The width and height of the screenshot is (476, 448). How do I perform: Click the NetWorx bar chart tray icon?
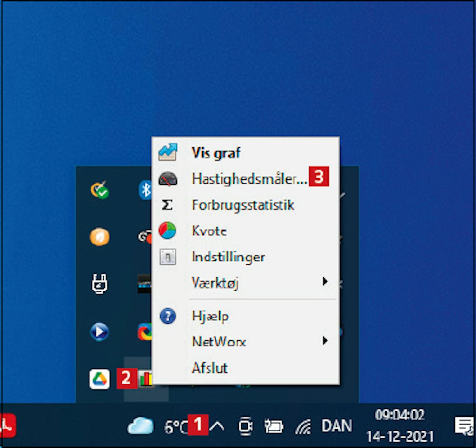tap(146, 379)
